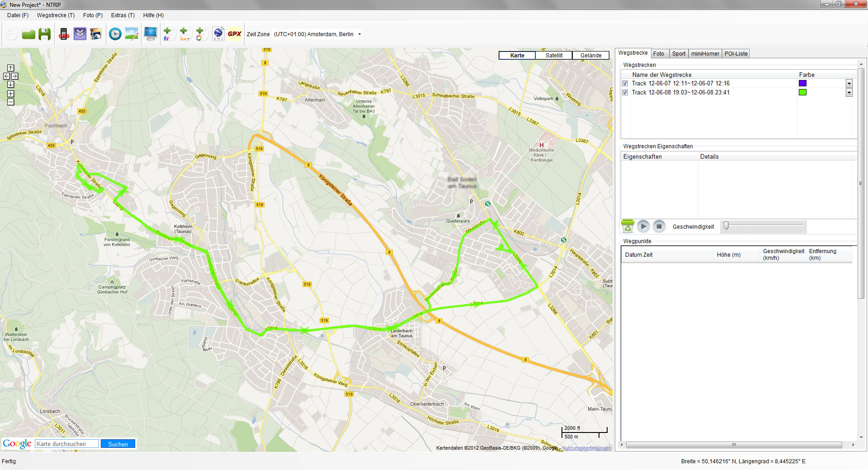This screenshot has width=868, height=470.
Task: Click the Geschwindigkeit speed slider handle
Action: click(x=726, y=226)
